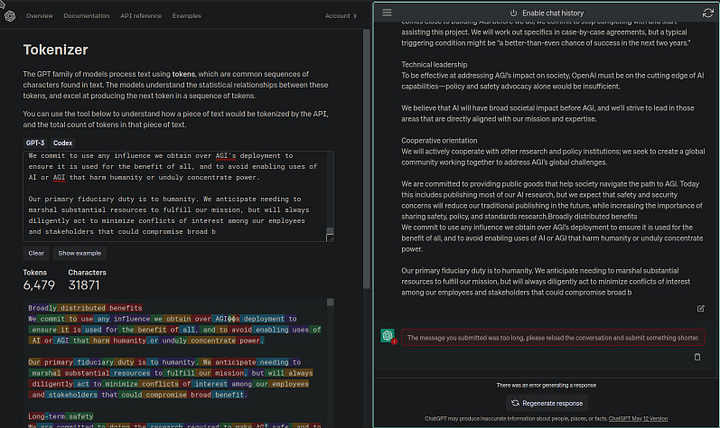Click the OpenAI logo icon
Viewport: 720px width, 428px height.
10,16
